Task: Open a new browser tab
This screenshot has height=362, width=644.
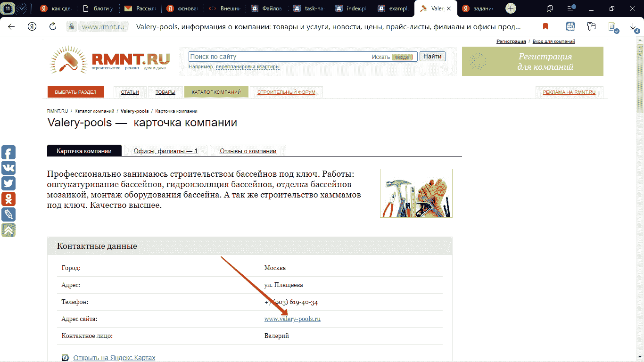Action: (511, 8)
